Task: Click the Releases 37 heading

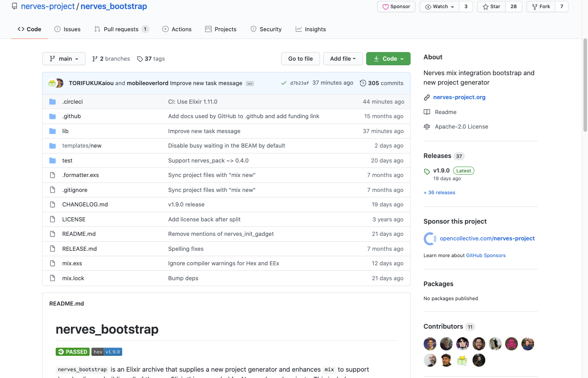Action: click(x=444, y=156)
